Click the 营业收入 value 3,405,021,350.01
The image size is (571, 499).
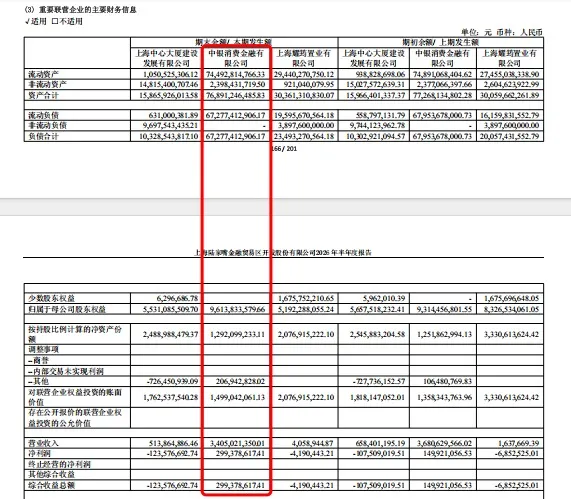click(237, 443)
